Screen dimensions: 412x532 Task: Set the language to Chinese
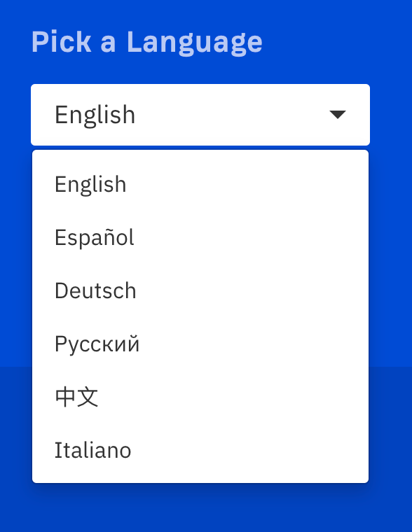pos(200,397)
